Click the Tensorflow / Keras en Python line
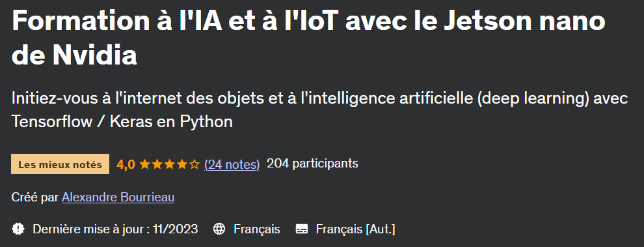The width and height of the screenshot is (644, 247). (x=122, y=122)
